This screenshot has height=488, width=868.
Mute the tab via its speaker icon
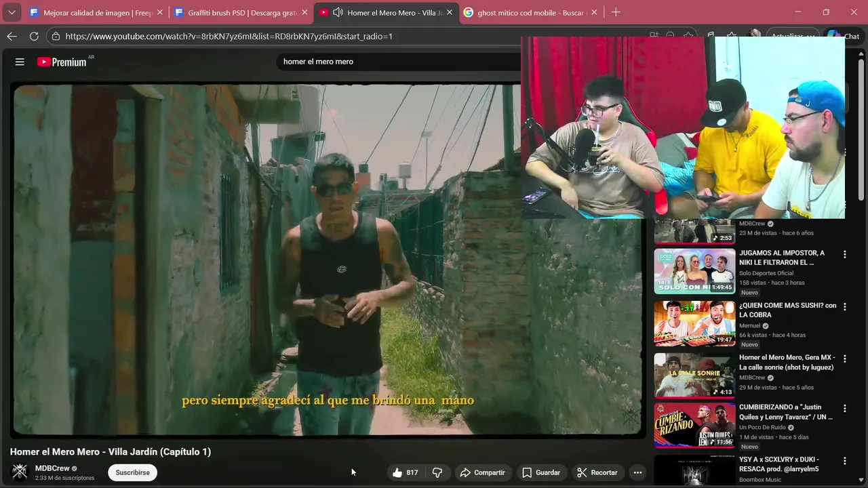point(338,12)
